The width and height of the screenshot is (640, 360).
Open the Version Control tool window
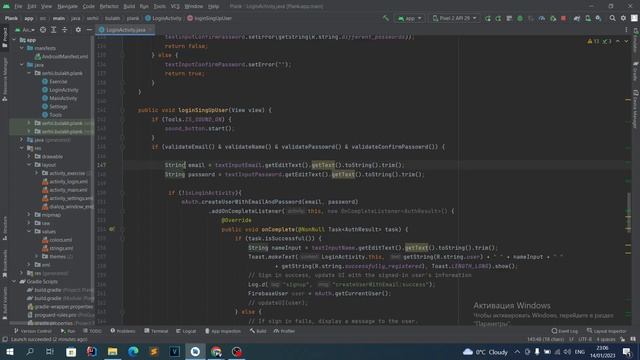coord(33,331)
